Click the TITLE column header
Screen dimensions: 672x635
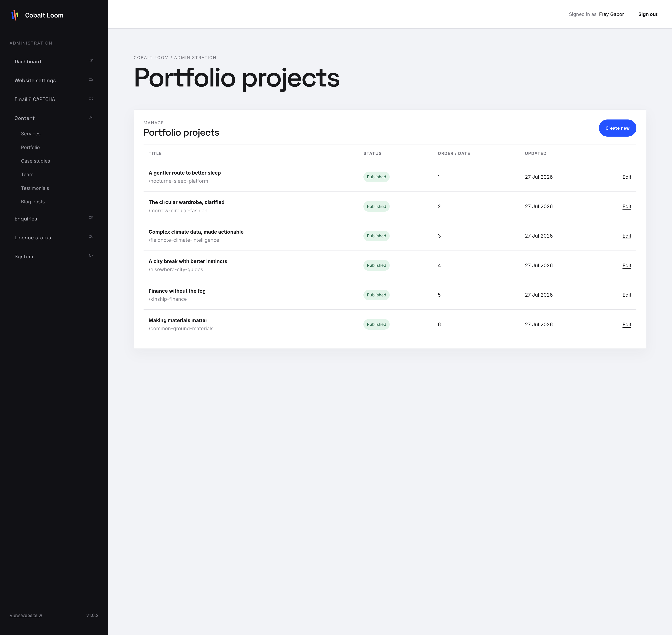[155, 153]
